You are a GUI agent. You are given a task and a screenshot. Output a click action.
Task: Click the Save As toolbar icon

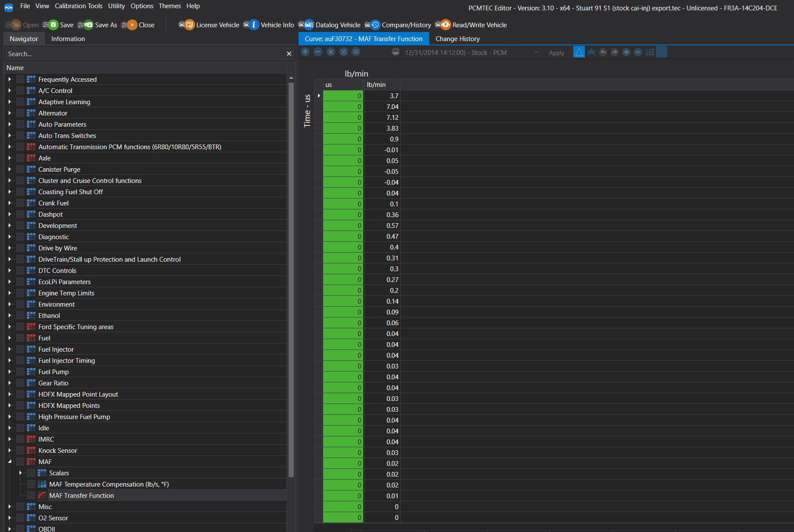coord(88,25)
